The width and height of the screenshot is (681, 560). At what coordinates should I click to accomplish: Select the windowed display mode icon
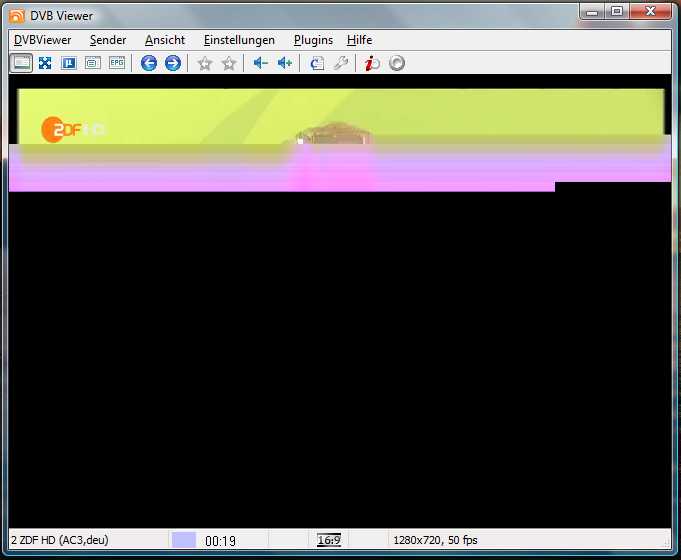coord(21,63)
